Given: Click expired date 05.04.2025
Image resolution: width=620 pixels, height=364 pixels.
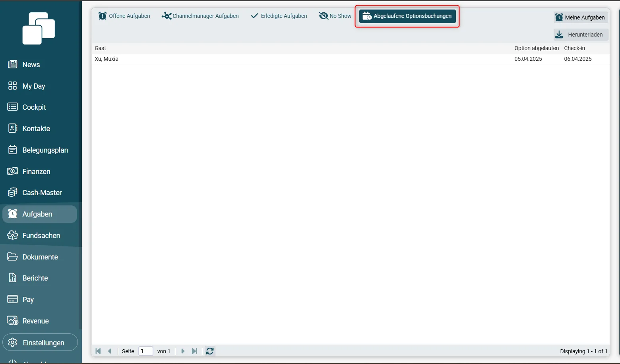Looking at the screenshot, I should (x=528, y=59).
